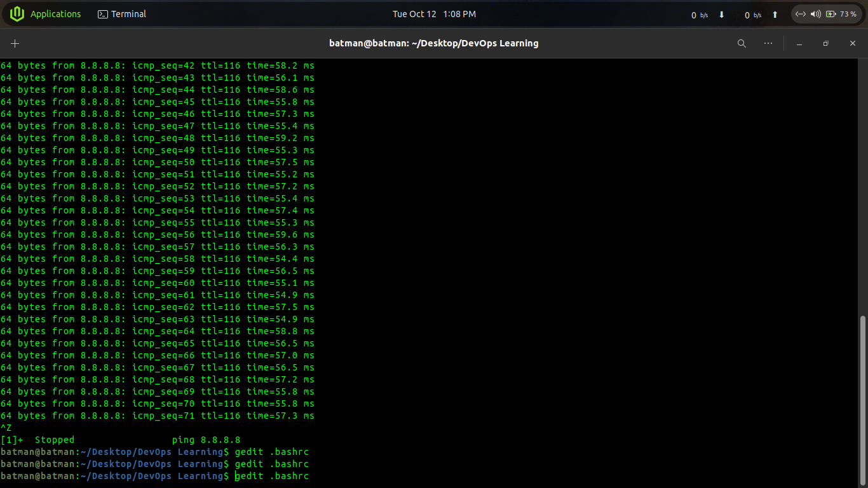Click the upload speed arrow indicator

click(x=775, y=14)
